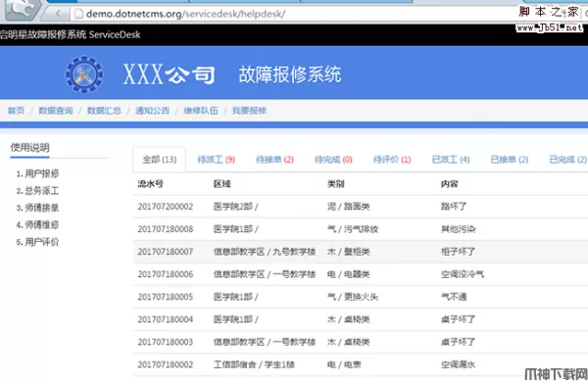The height and width of the screenshot is (381, 588).
Task: Click content cell 空调没冷气
Action: pyautogui.click(x=463, y=274)
